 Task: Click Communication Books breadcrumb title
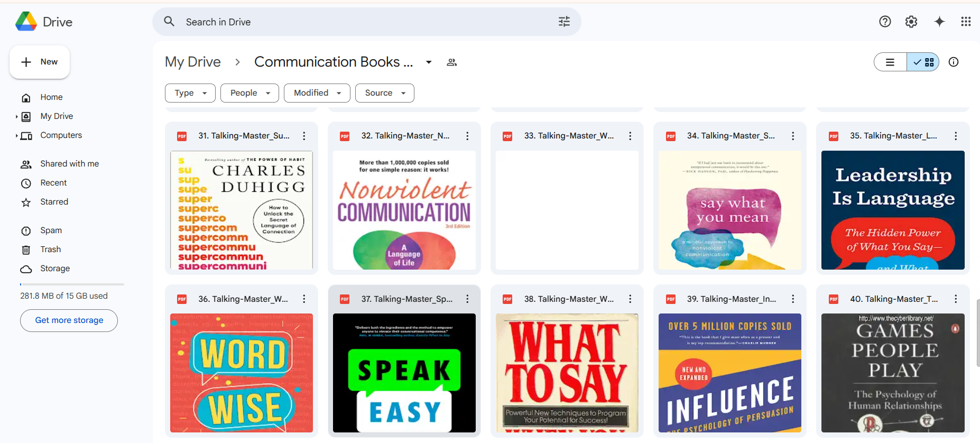click(334, 62)
